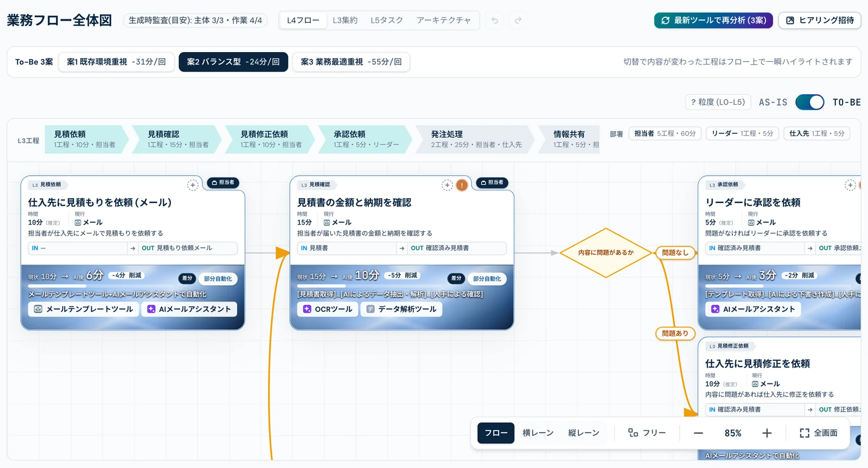Select the OCRツール chip
The width and height of the screenshot is (868, 468).
(x=328, y=309)
